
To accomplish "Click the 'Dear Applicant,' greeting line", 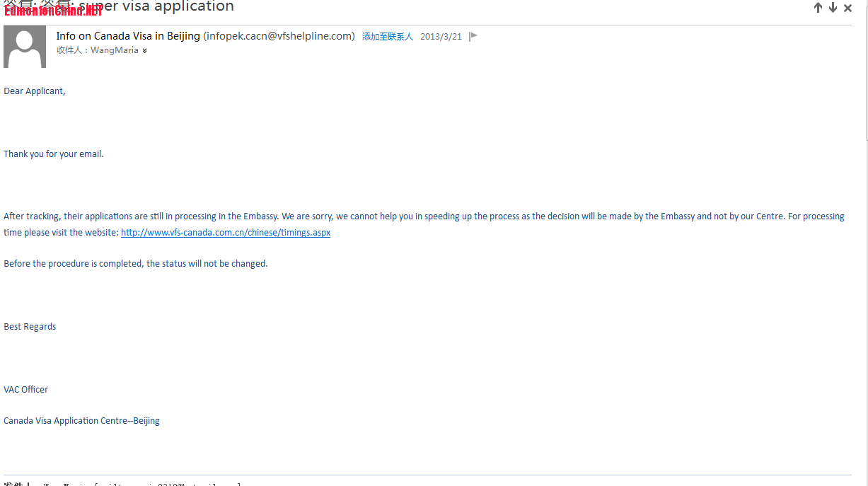I will coord(35,91).
